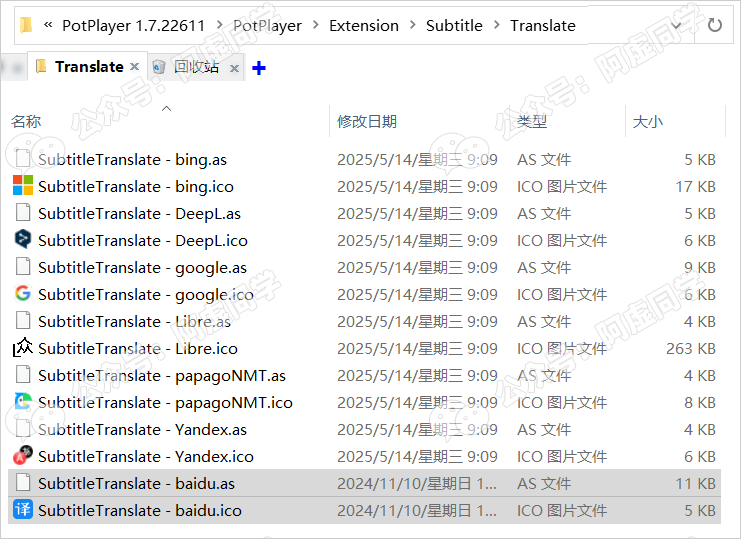Select SubtitleTranslate - google.as file

142,267
